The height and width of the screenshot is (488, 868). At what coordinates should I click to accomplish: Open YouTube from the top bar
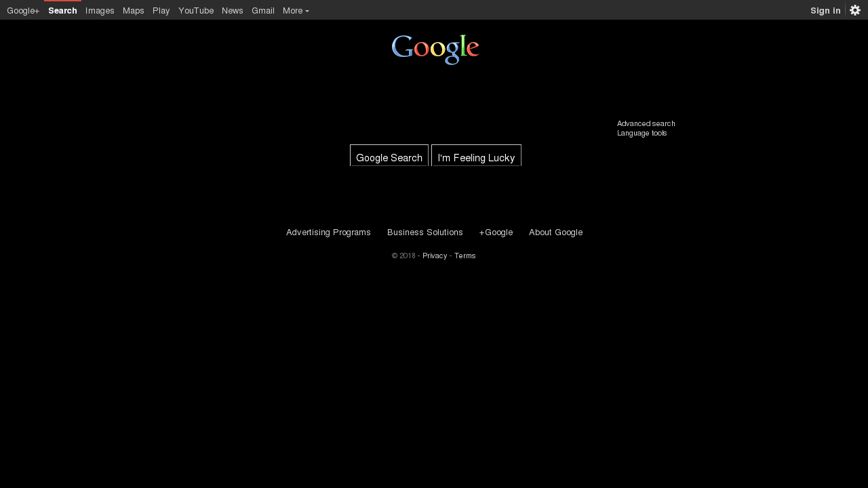[196, 10]
